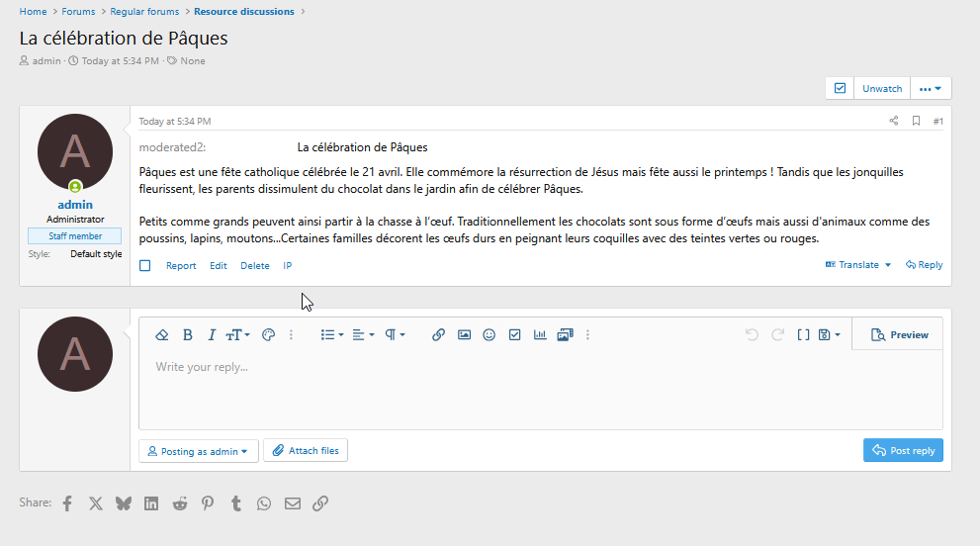Open the drafts save dropdown

click(x=830, y=335)
